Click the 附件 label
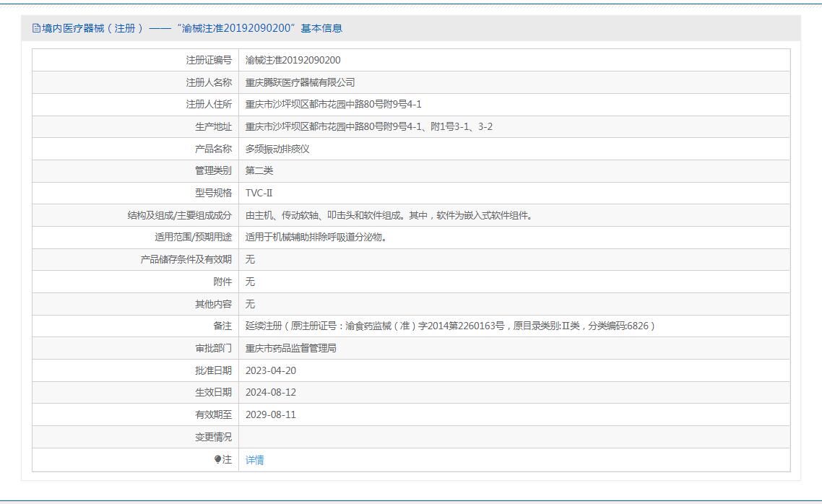822x504 pixels. coord(222,282)
